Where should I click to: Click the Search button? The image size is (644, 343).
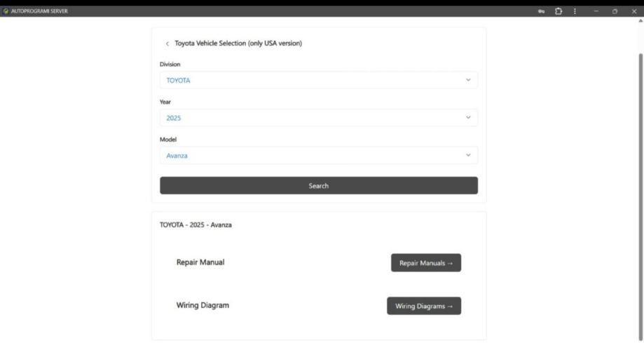[x=319, y=185]
